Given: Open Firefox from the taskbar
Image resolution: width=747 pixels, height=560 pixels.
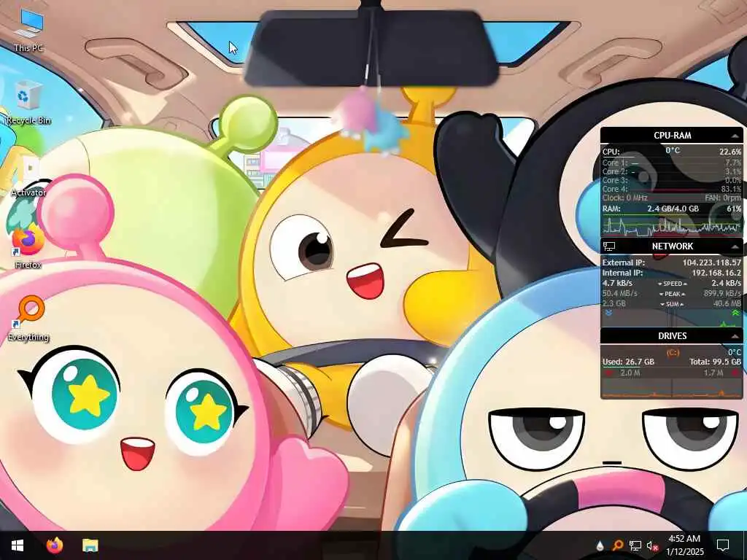Looking at the screenshot, I should [54, 545].
